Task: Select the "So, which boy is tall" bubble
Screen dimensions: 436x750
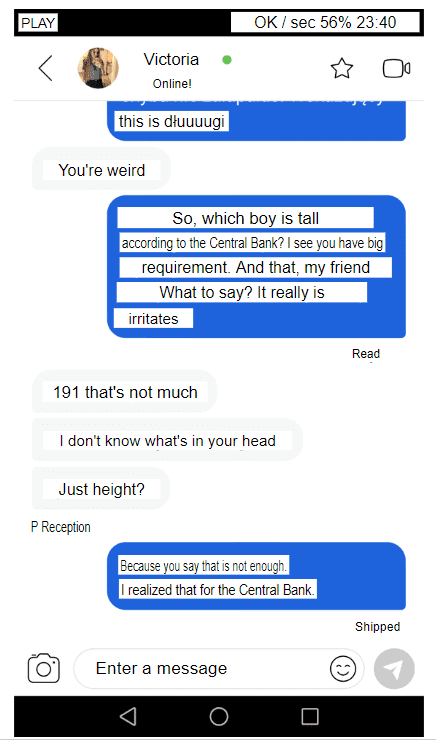Action: [256, 266]
